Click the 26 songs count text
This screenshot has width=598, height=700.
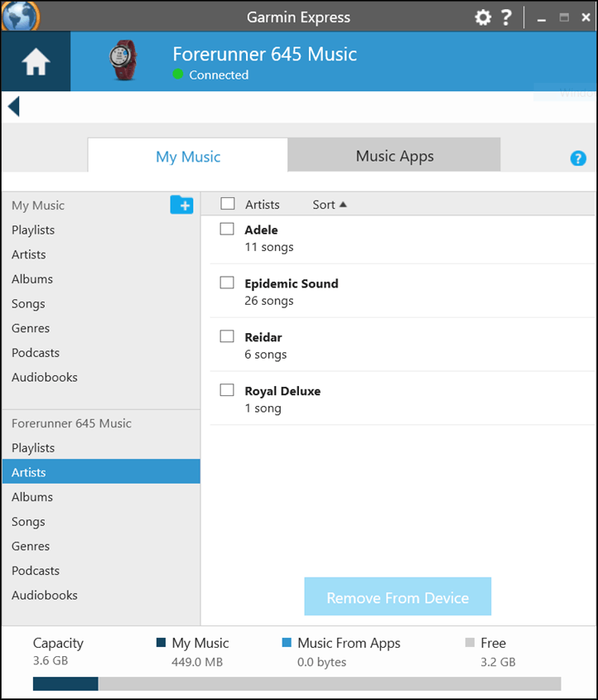click(269, 301)
